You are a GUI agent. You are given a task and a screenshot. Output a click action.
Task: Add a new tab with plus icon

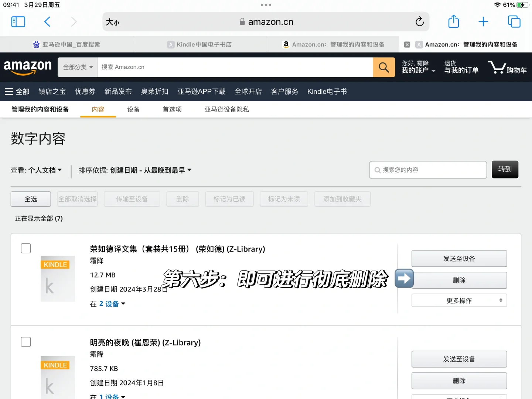[x=483, y=22]
